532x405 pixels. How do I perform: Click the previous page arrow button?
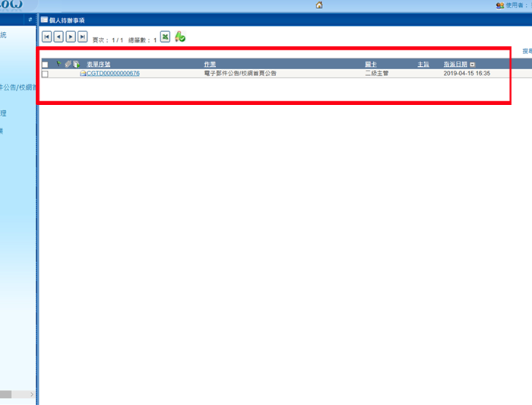pos(59,36)
